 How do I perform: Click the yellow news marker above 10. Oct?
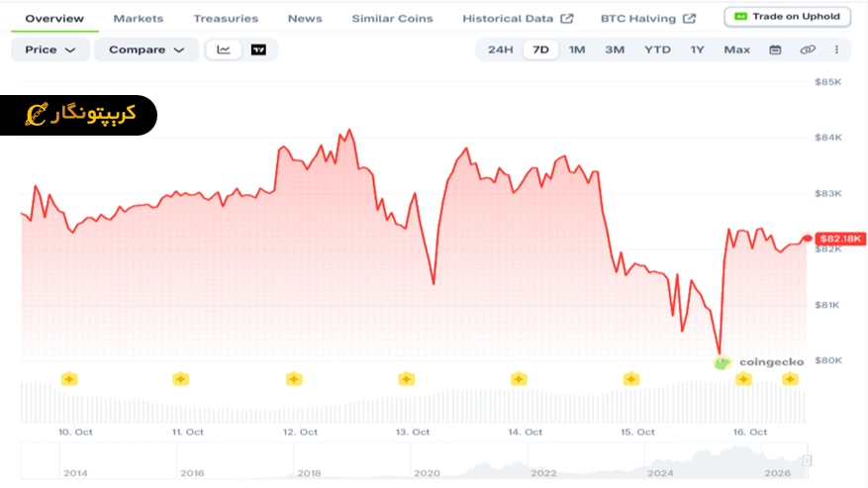[x=69, y=379]
